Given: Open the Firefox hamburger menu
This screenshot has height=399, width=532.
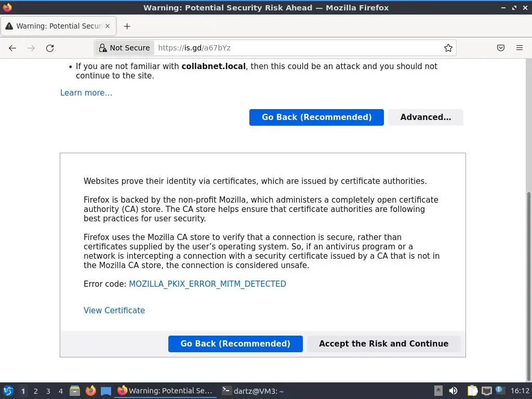Looking at the screenshot, I should (520, 48).
